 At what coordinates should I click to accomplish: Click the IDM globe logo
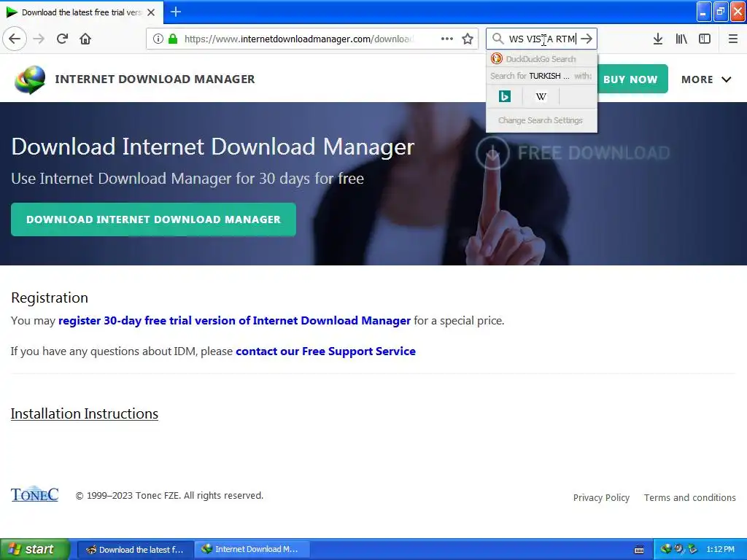coord(29,79)
